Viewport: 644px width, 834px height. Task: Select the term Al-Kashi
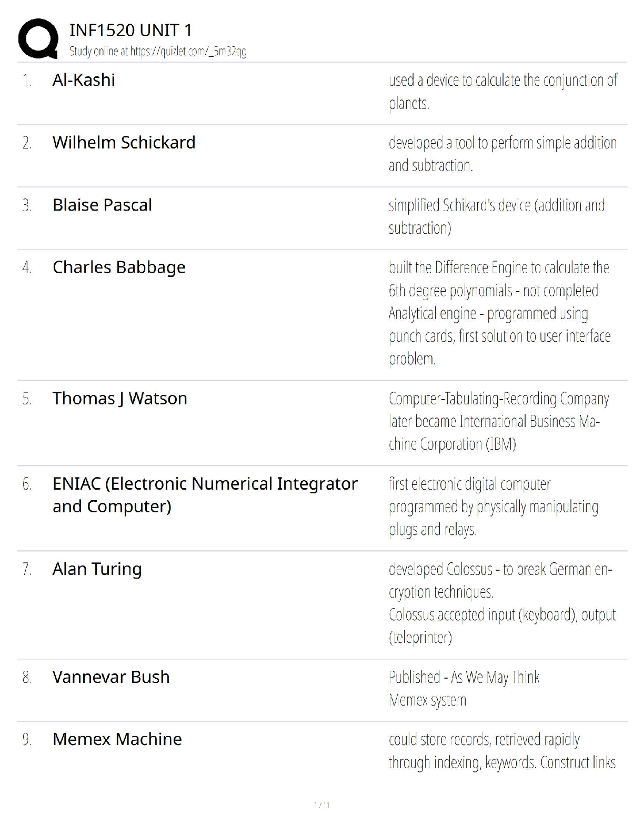click(x=84, y=80)
